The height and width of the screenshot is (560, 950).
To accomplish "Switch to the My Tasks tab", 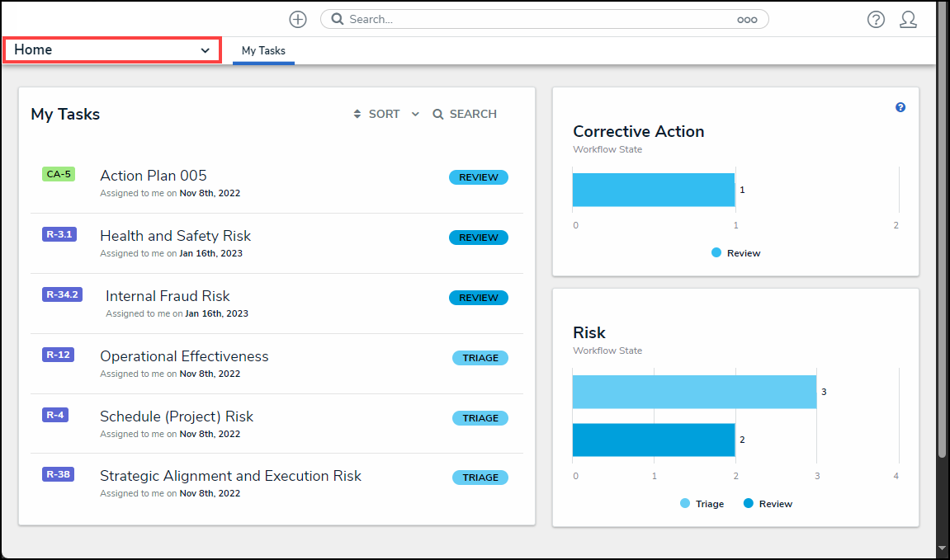I will tap(263, 51).
